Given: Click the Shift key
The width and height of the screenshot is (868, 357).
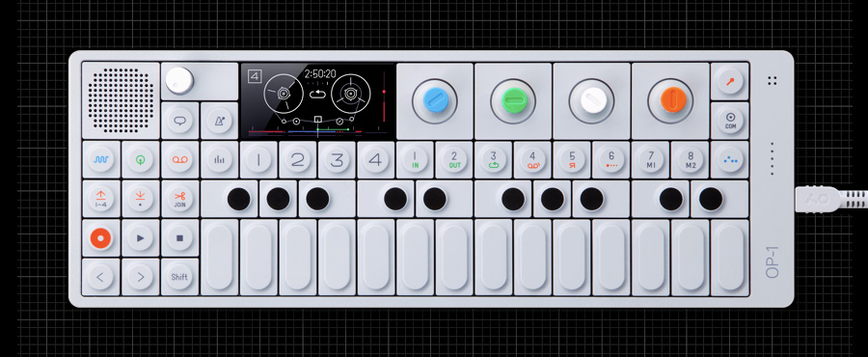Looking at the screenshot, I should 179,277.
